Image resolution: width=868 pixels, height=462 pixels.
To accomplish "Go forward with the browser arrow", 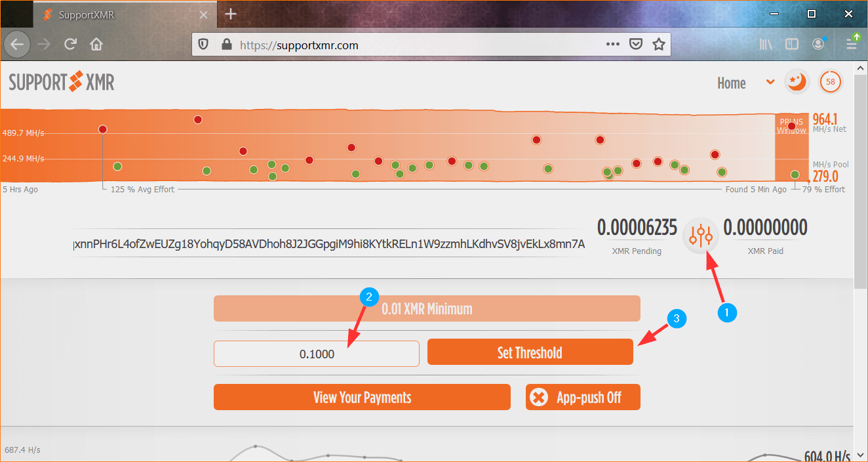I will point(44,45).
